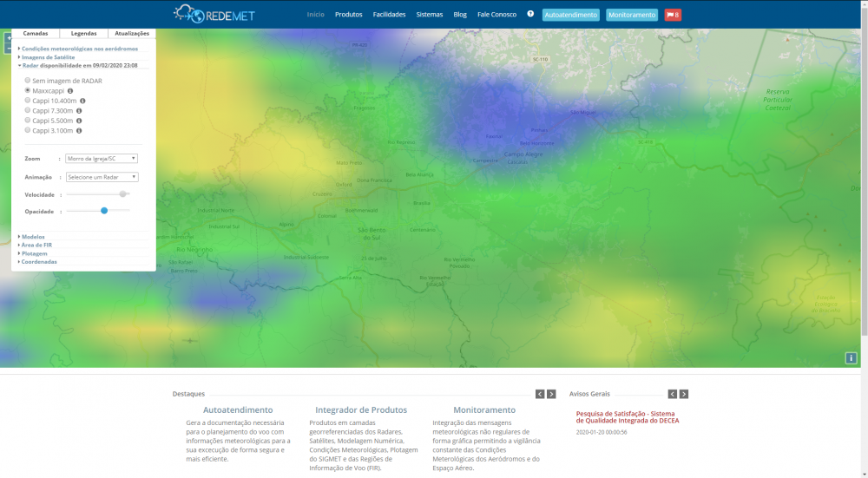Click the Opacidade slider handle
This screenshot has height=478, width=868.
click(104, 210)
